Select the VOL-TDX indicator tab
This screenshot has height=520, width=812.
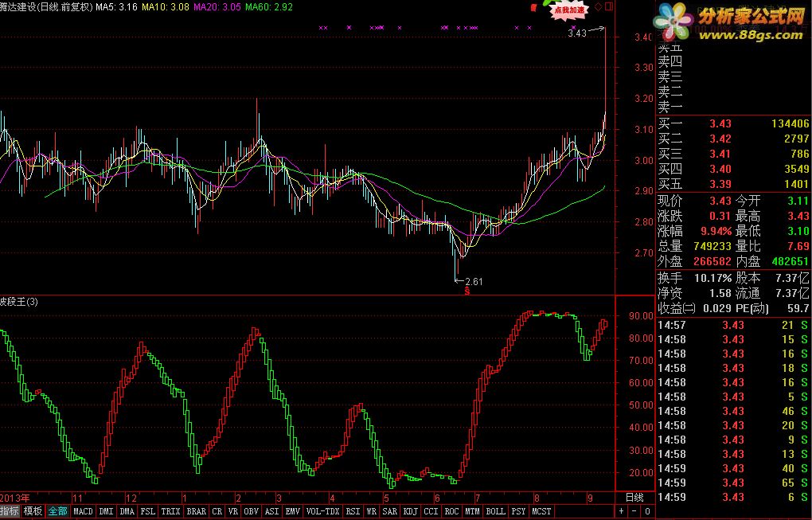click(322, 511)
